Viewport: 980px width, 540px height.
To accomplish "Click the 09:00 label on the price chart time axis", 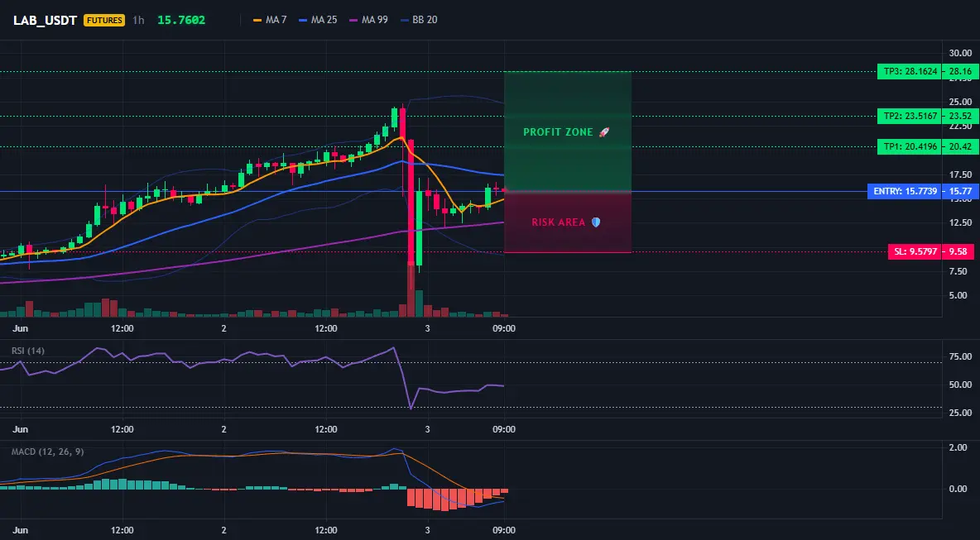I will [504, 328].
